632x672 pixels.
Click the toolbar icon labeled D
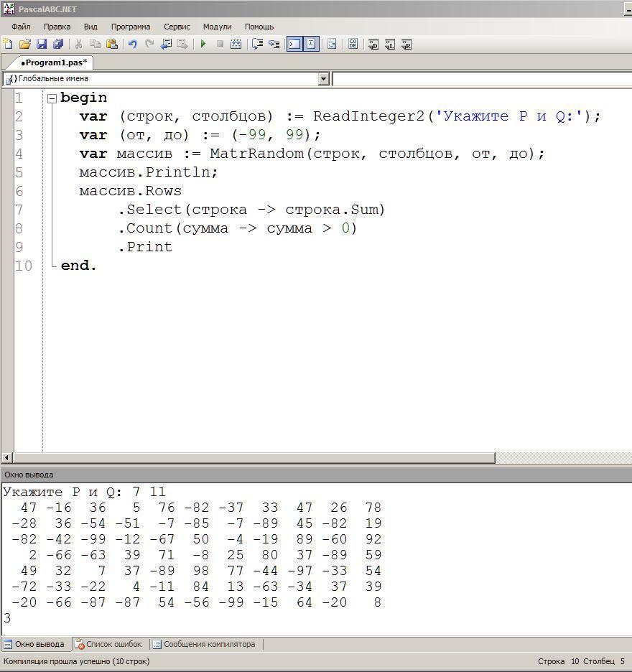point(373,44)
